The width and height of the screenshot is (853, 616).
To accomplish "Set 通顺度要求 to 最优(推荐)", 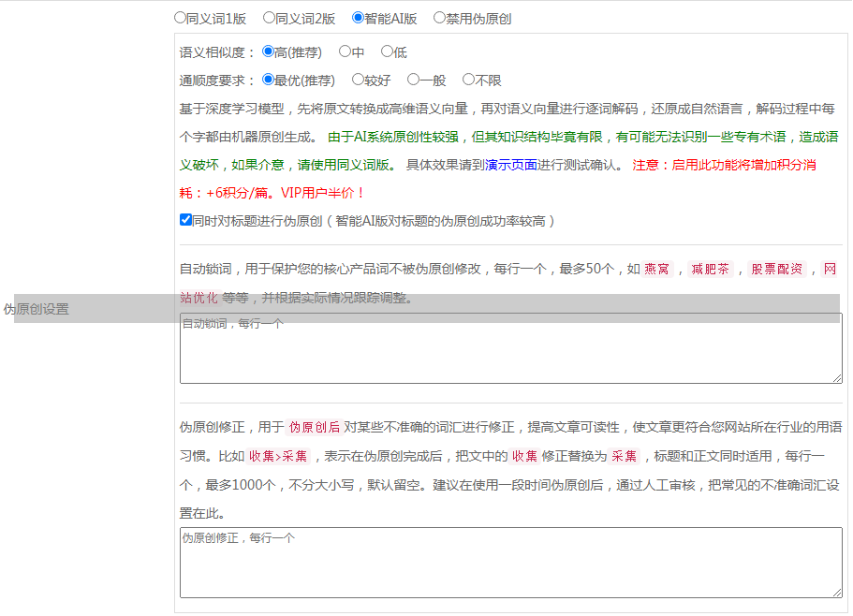I will pyautogui.click(x=269, y=81).
